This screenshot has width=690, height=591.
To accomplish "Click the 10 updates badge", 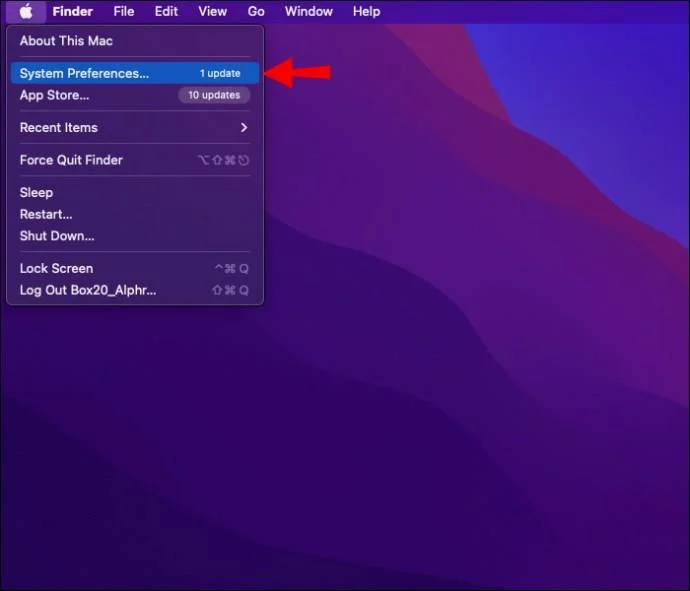I will coord(214,95).
